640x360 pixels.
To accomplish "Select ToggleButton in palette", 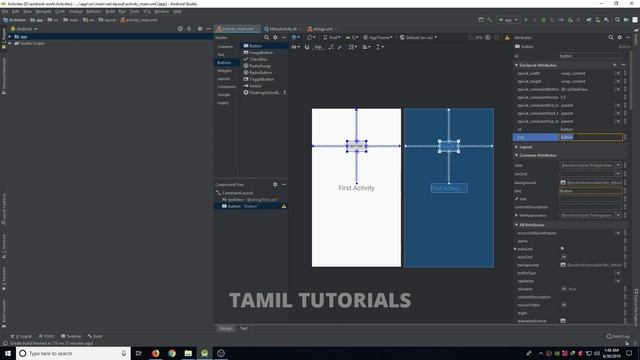I will (264, 79).
